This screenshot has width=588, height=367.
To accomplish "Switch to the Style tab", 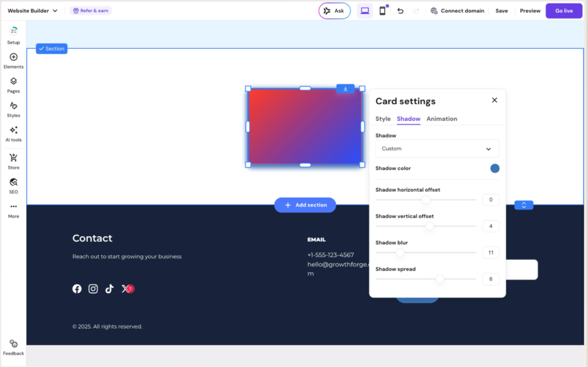I will 383,119.
